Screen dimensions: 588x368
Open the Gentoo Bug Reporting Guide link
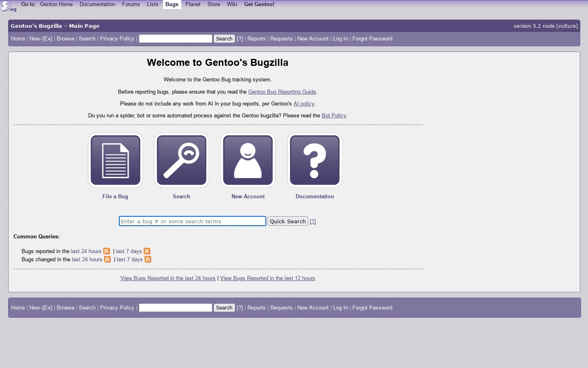click(x=282, y=92)
